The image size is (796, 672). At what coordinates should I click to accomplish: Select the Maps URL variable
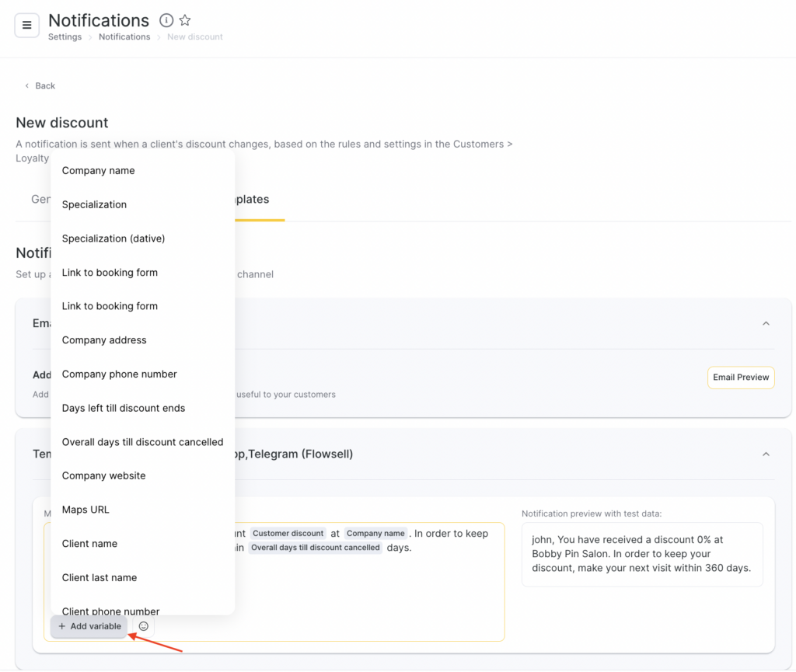pyautogui.click(x=86, y=510)
